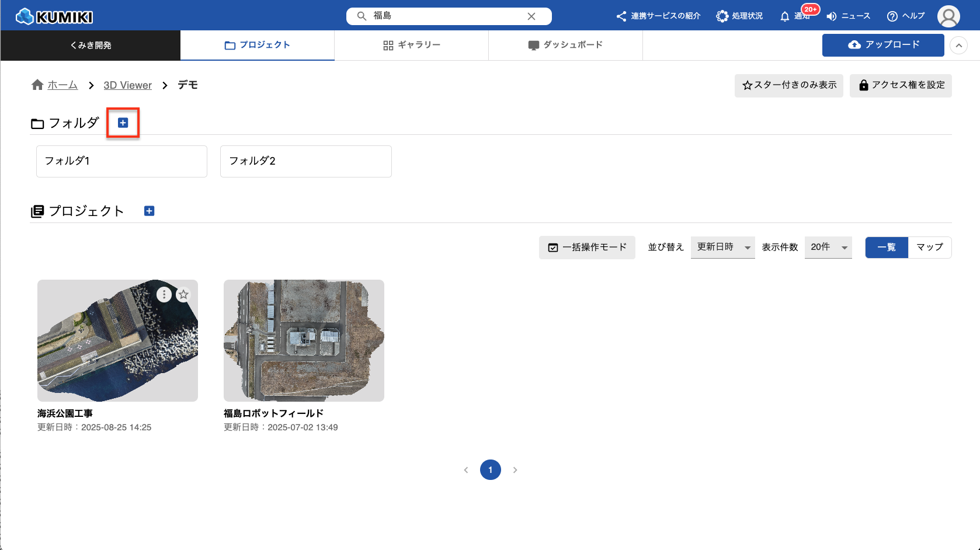Screen dimensions: 980x550
Task: Clear the search field with X icon
Action: click(531, 16)
